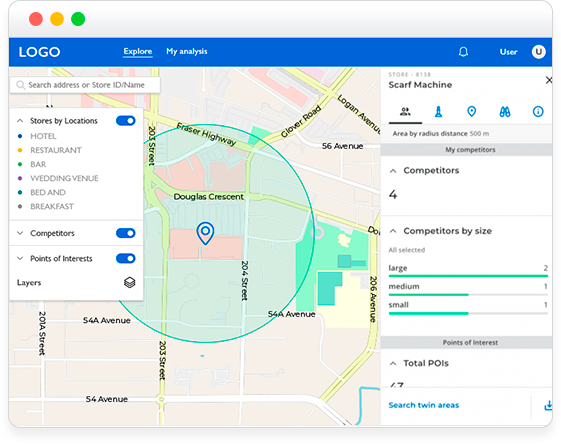Turn off Points of Interests toggle
Viewport: 561px width, 444px height.
(126, 258)
